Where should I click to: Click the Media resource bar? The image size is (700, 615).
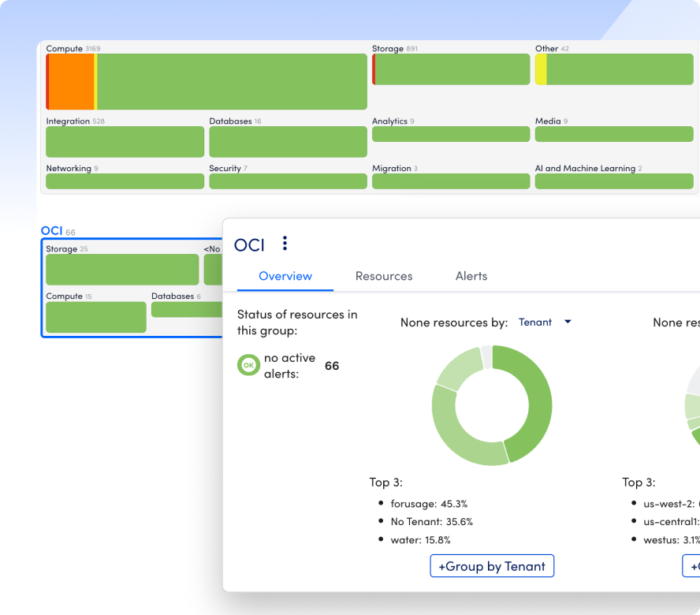[614, 134]
